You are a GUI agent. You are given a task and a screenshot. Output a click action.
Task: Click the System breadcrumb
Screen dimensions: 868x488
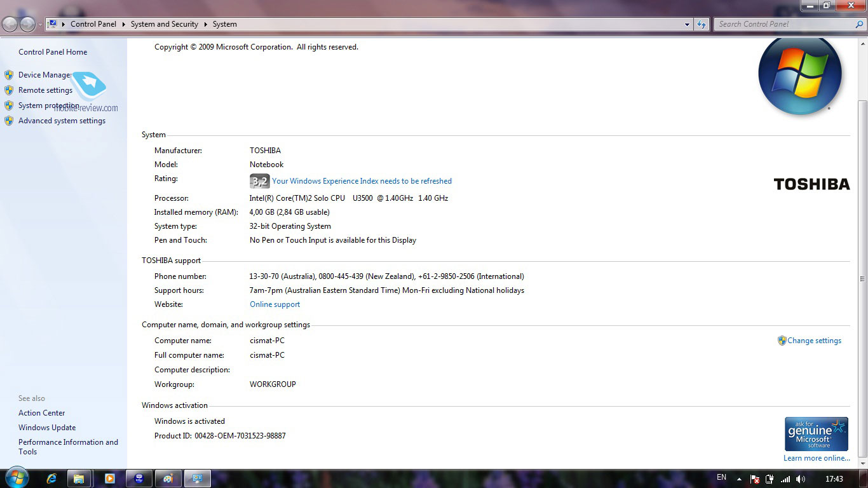click(225, 24)
